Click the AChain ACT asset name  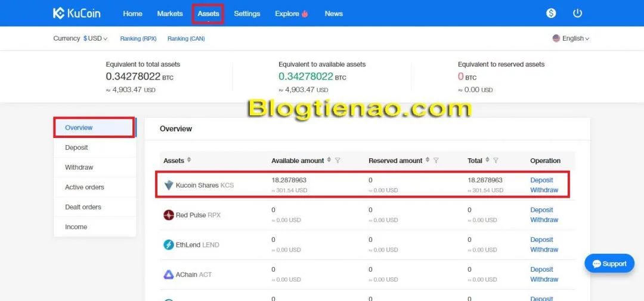pyautogui.click(x=193, y=274)
